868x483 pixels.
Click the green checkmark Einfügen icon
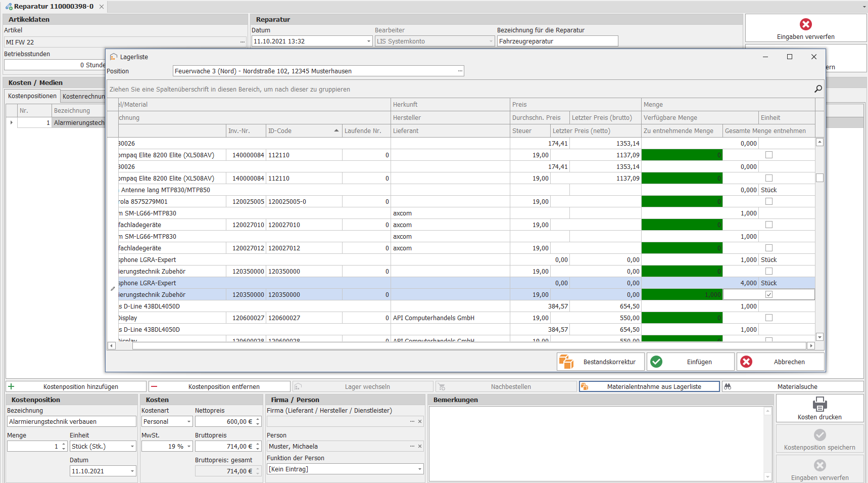point(656,362)
